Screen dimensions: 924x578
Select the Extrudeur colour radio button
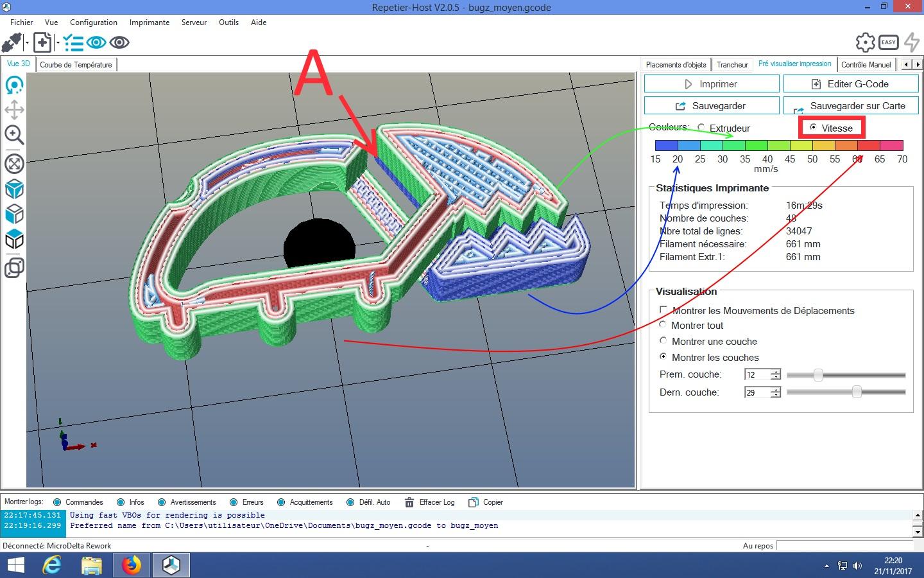[701, 128]
